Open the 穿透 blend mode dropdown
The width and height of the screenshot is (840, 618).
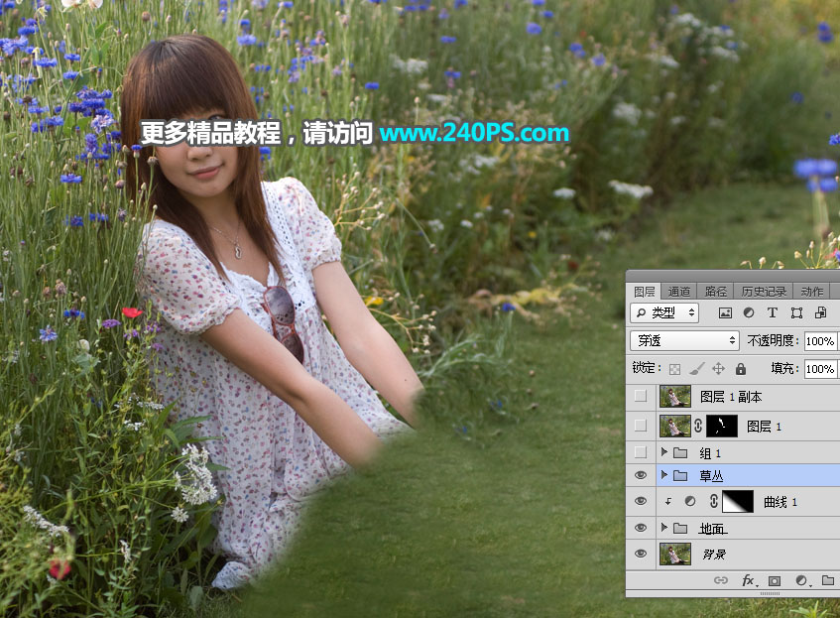684,341
